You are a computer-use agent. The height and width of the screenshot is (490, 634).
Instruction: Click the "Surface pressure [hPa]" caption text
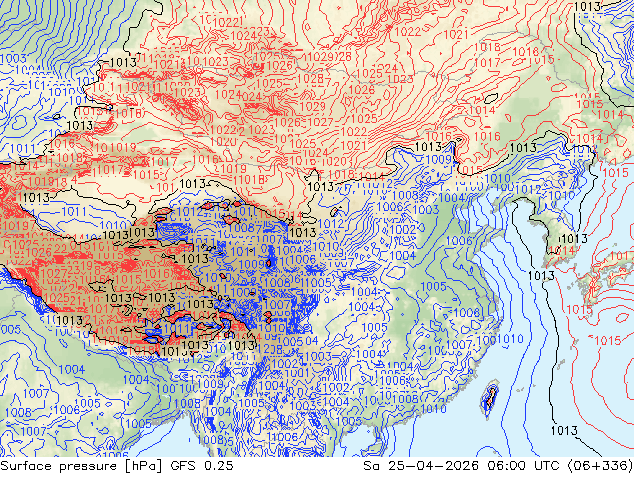coord(82,466)
